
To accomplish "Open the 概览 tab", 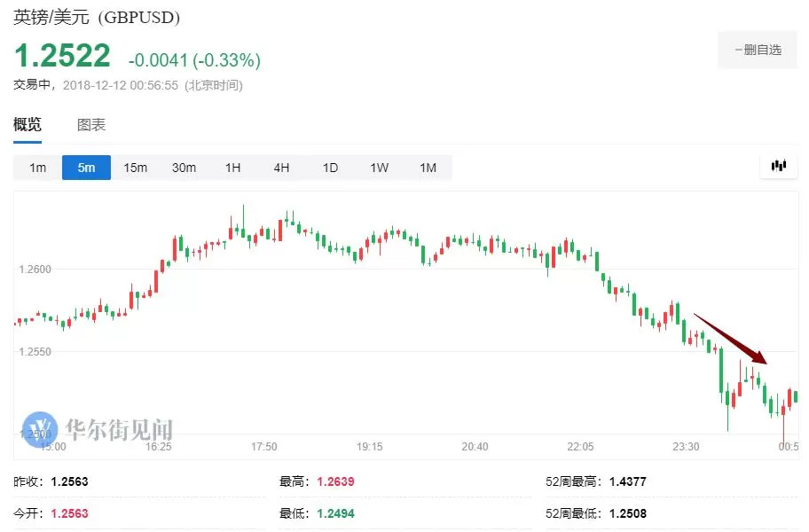I will pyautogui.click(x=27, y=125).
